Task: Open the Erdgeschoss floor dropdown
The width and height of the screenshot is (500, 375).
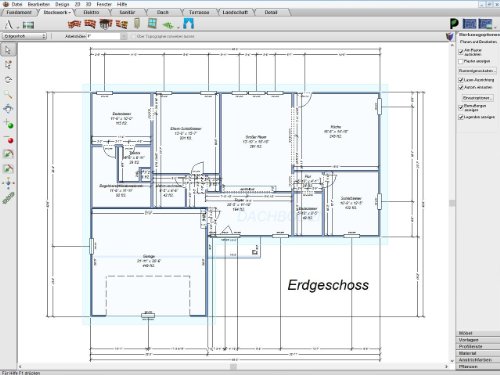Action: click(24, 36)
